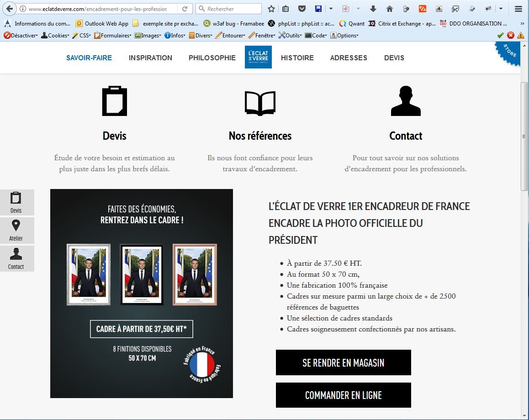Select the HISTOIRE navigation menu item
The image size is (529, 420).
coord(297,58)
